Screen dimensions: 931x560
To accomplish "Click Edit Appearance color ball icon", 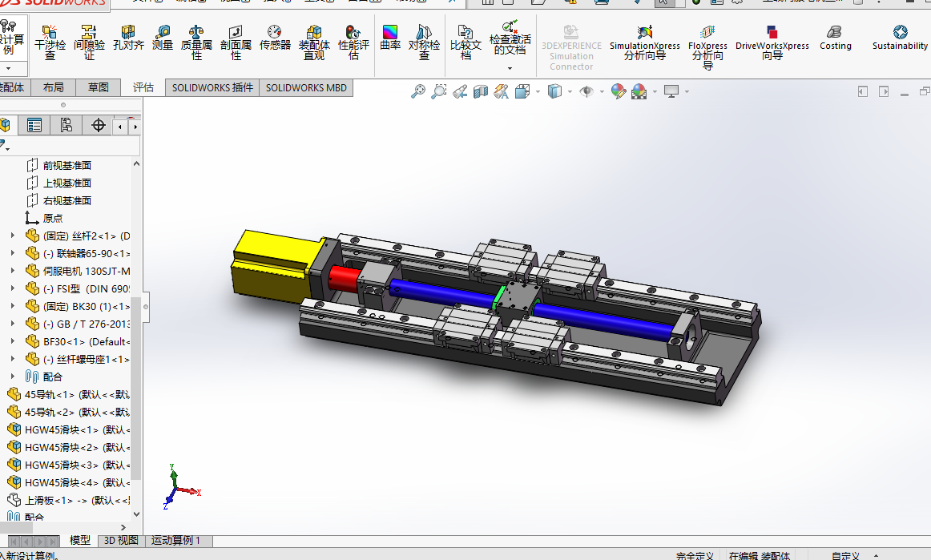I will [618, 91].
